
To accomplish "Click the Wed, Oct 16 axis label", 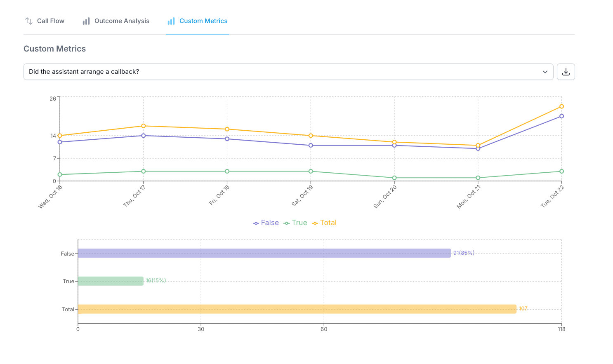I will 50,197.
